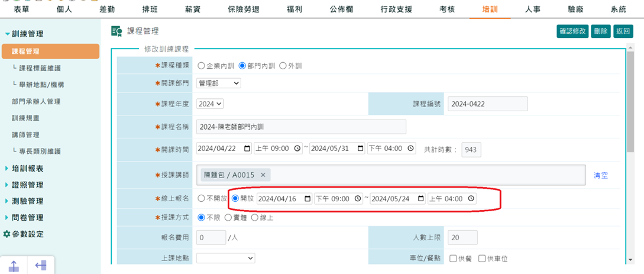
Task: Open 部門承辦人管理 in sidebar
Action: (37, 101)
